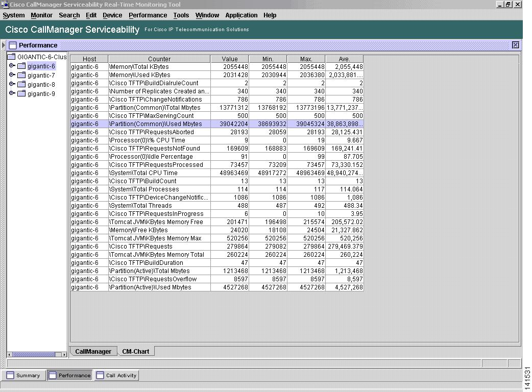The image size is (532, 392).
Task: Expand the gigantic-6 tree node
Action: pyautogui.click(x=12, y=65)
